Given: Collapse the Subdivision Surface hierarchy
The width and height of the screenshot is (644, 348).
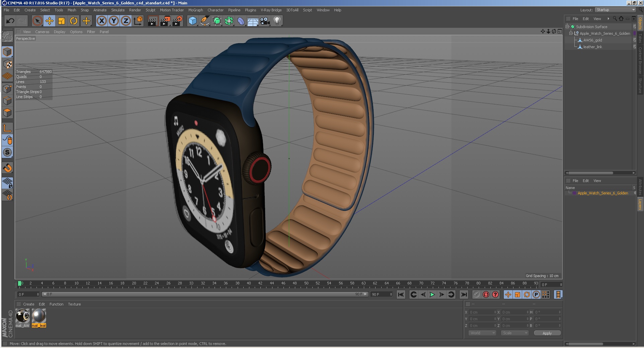Looking at the screenshot, I should (567, 26).
